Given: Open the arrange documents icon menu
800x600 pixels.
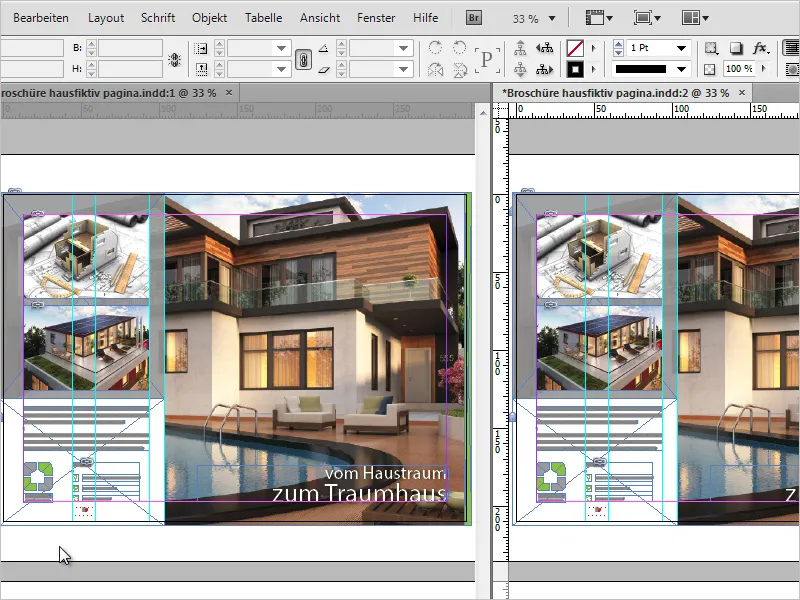Looking at the screenshot, I should 695,18.
